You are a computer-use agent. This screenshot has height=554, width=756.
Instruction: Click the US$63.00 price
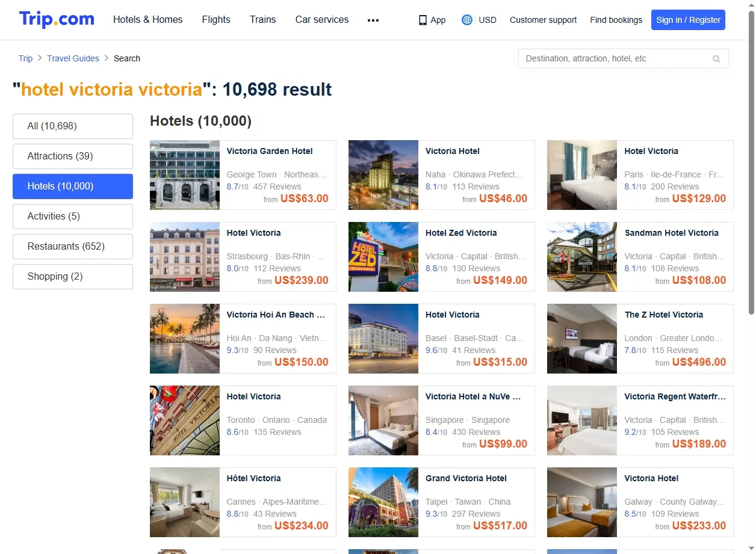(305, 199)
